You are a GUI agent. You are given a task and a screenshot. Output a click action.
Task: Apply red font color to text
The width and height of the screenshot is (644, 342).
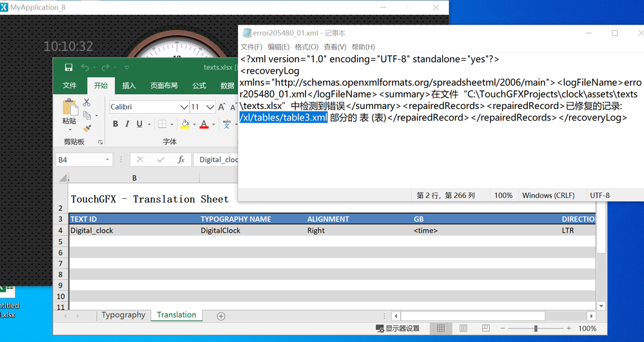click(x=204, y=124)
